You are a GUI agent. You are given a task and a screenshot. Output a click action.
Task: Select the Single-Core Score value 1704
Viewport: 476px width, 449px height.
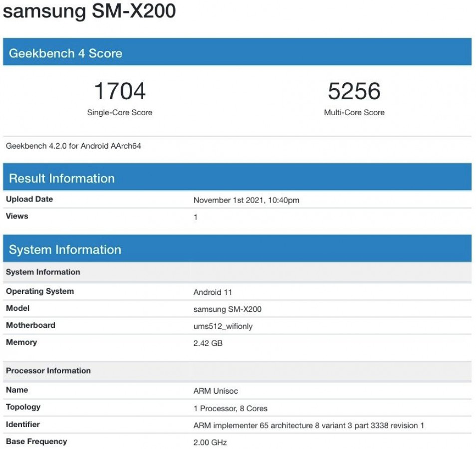(x=119, y=91)
